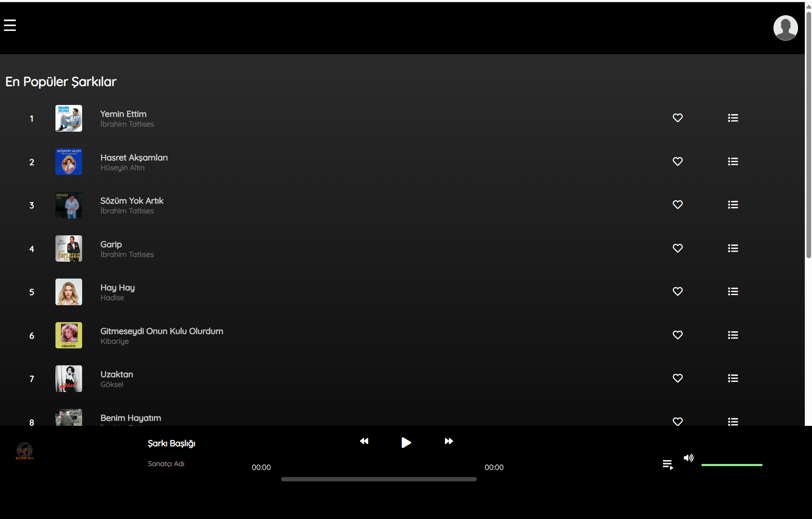Viewport: 812px width, 519px height.
Task: Mute audio with the speaker icon
Action: [688, 458]
